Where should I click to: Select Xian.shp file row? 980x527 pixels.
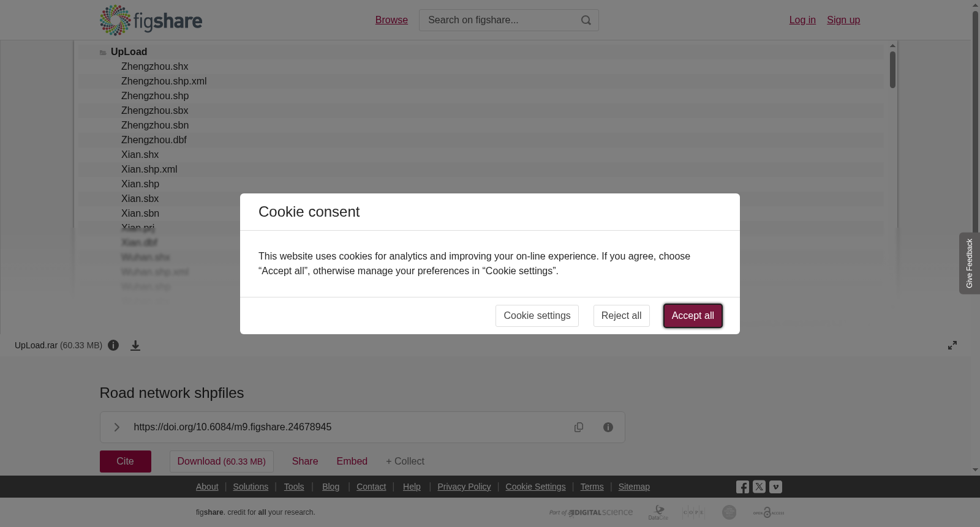point(481,184)
